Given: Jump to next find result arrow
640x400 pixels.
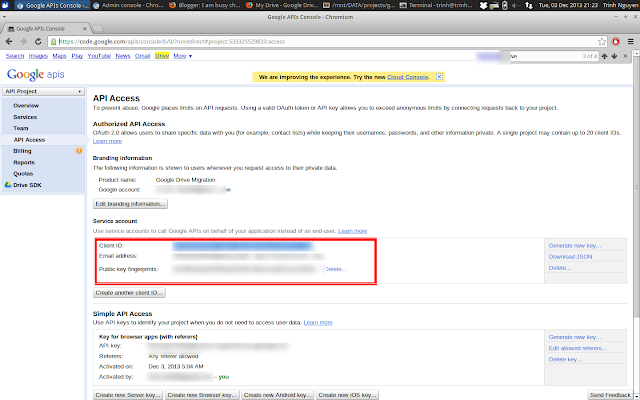Looking at the screenshot, I should point(614,56).
